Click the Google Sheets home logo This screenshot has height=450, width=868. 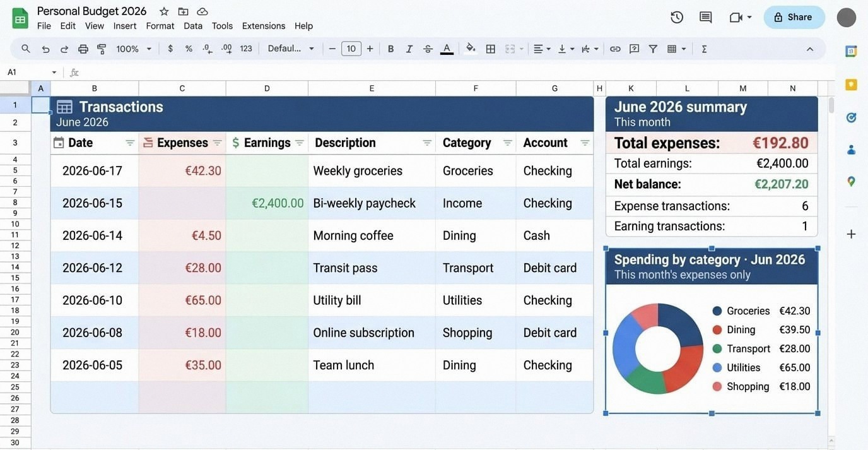click(20, 18)
